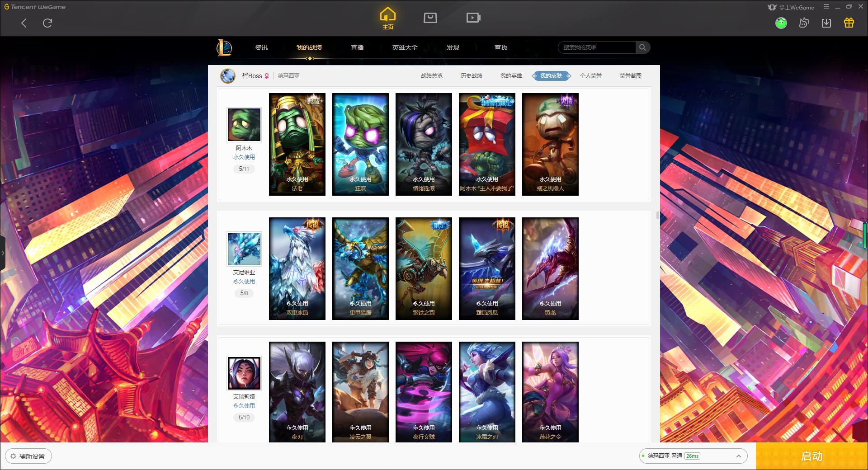868x470 pixels.
Task: Click the 掌上WeGame link icon
Action: [791, 7]
